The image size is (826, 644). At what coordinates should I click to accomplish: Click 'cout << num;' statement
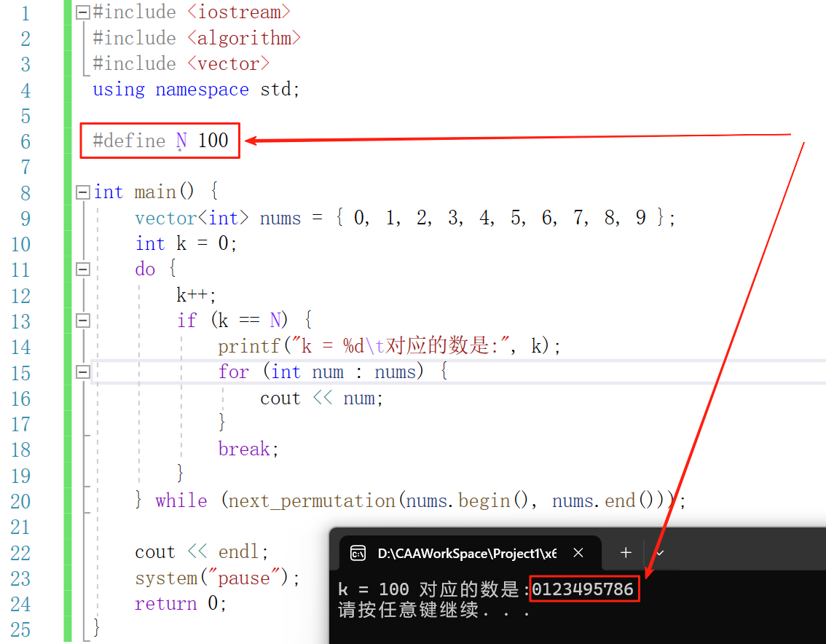[321, 398]
